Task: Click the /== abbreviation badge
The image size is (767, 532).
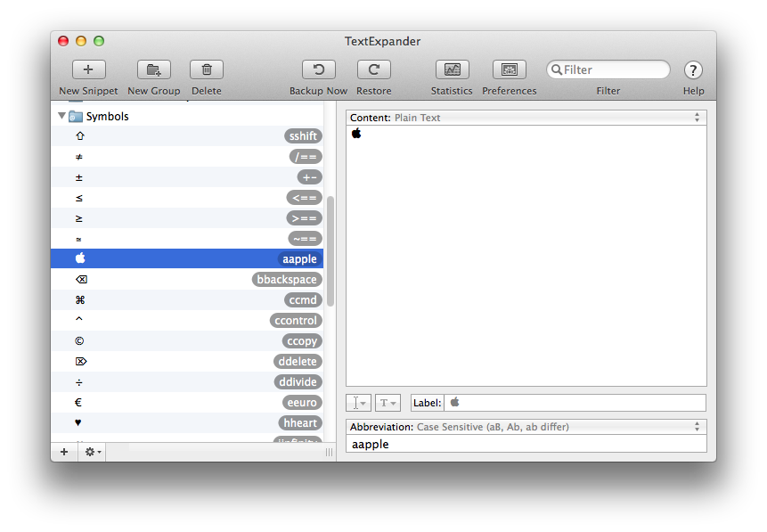Action: pyautogui.click(x=306, y=157)
